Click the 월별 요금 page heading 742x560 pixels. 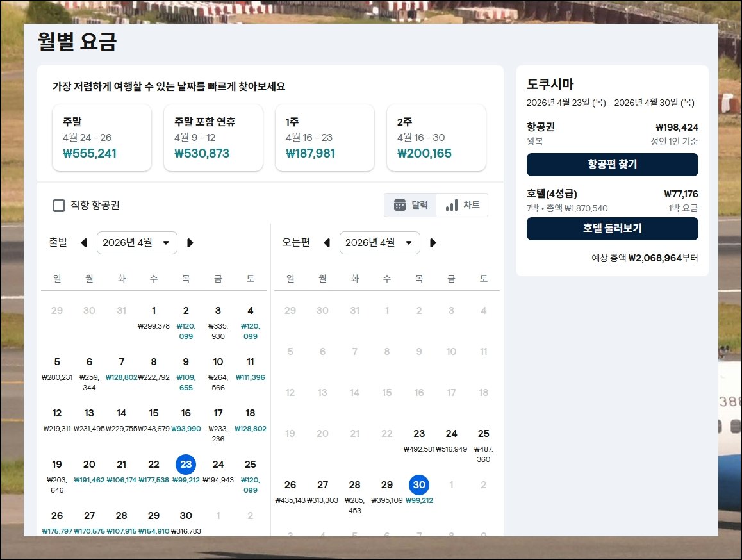point(77,42)
